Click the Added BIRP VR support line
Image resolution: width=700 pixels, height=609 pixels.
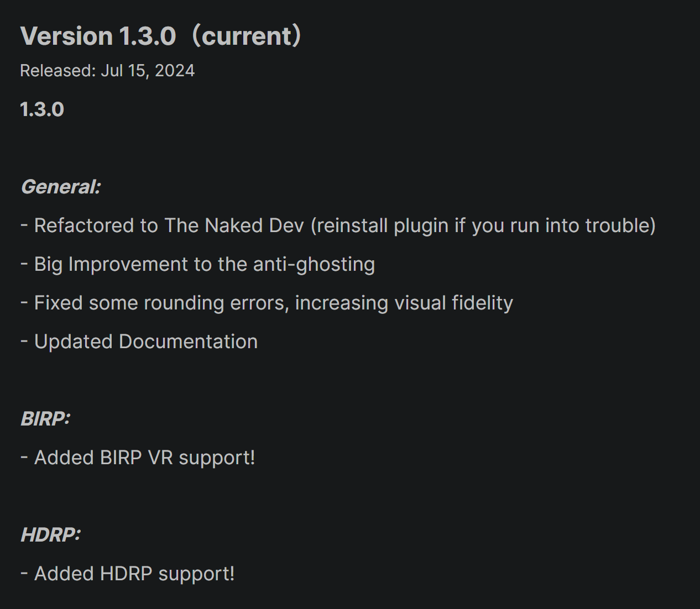[138, 458]
